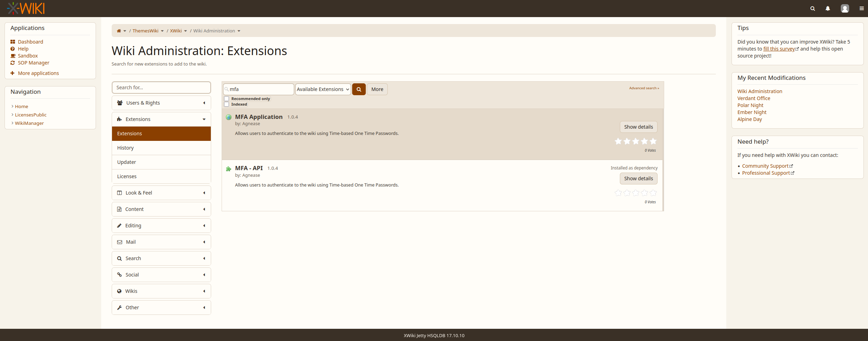This screenshot has width=868, height=341.
Task: Open the user profile avatar menu
Action: coord(845,8)
